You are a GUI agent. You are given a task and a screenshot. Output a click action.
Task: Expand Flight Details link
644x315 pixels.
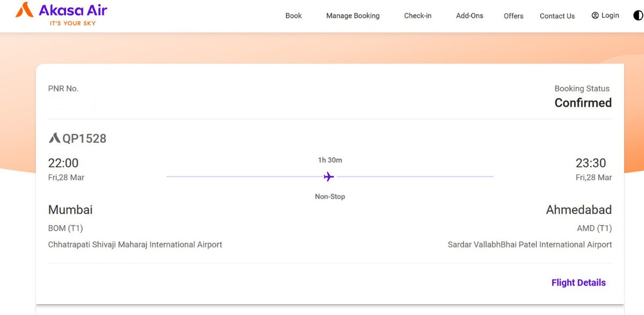(x=578, y=283)
